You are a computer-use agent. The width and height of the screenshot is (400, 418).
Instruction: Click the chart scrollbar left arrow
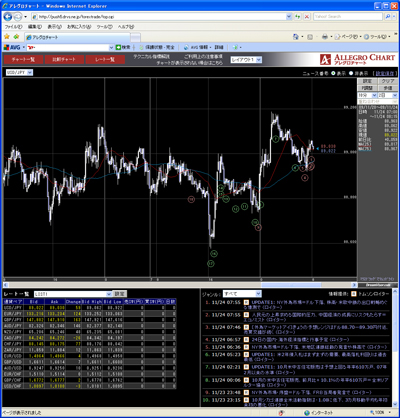[x=5, y=285]
